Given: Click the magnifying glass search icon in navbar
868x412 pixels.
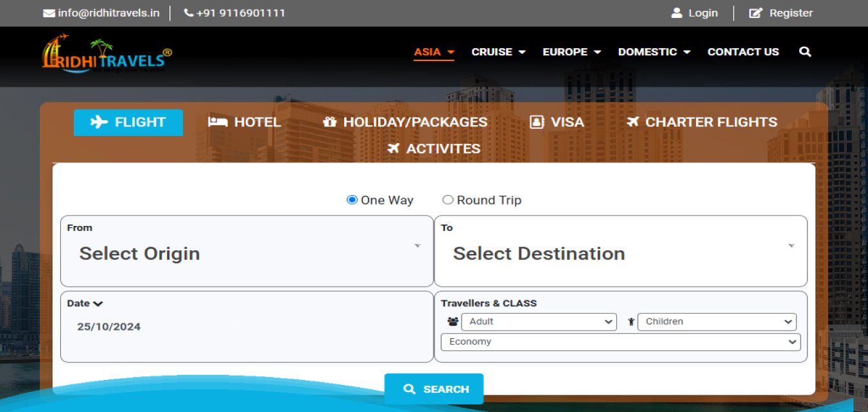Looking at the screenshot, I should click(x=805, y=52).
